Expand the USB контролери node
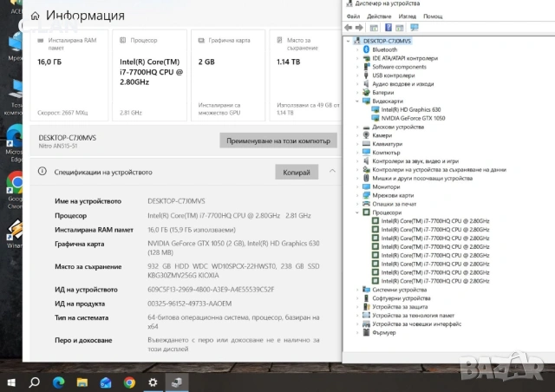 [x=357, y=75]
